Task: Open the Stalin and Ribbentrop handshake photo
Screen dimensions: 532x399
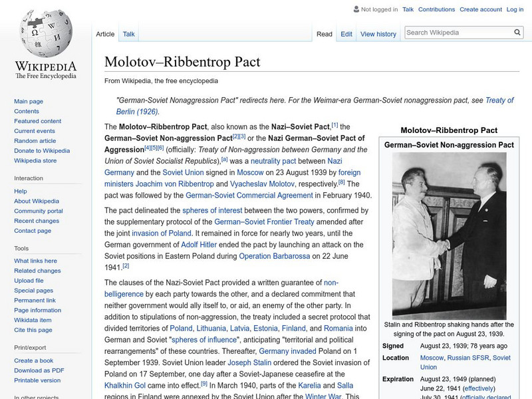Action: click(x=449, y=235)
